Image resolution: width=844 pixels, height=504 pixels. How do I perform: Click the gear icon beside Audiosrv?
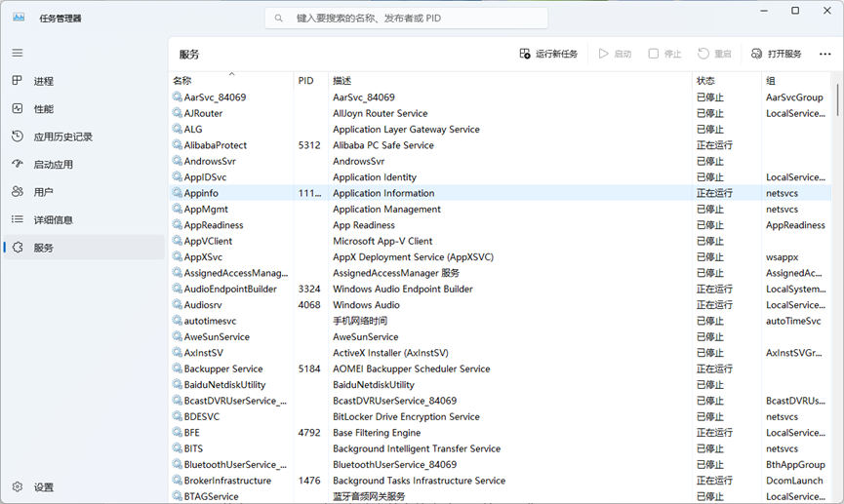[177, 304]
